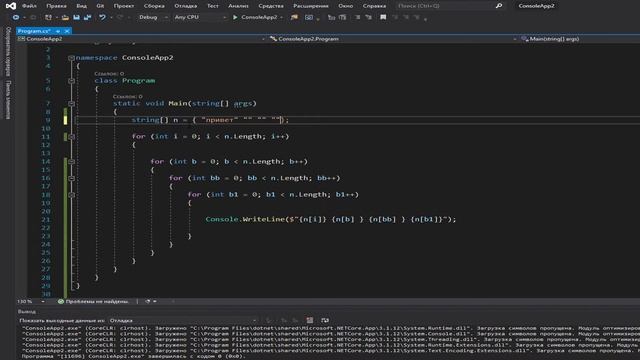Click the ConsoleApp2 start button label

(x=259, y=18)
